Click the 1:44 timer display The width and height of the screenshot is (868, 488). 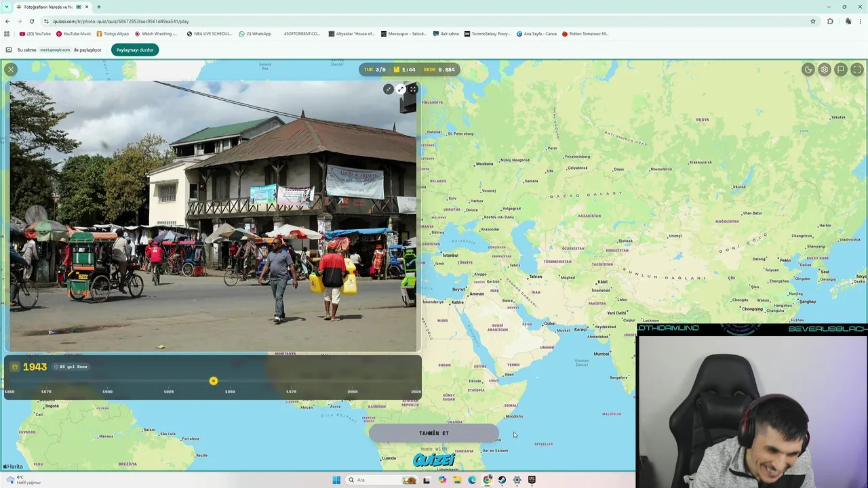(405, 69)
